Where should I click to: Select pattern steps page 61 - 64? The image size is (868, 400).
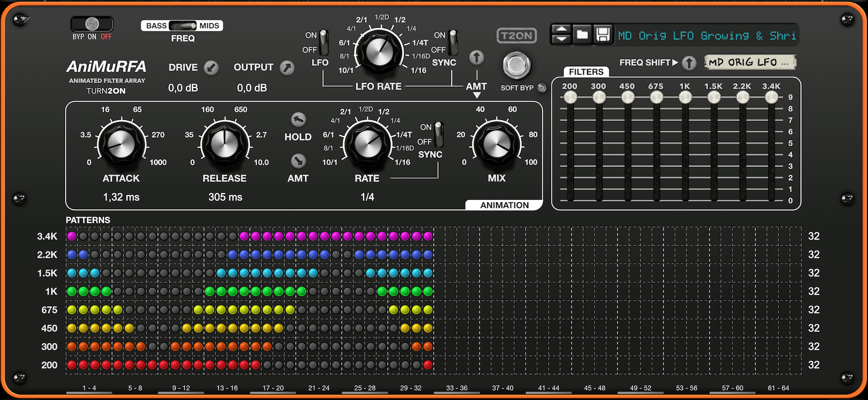[x=778, y=389]
